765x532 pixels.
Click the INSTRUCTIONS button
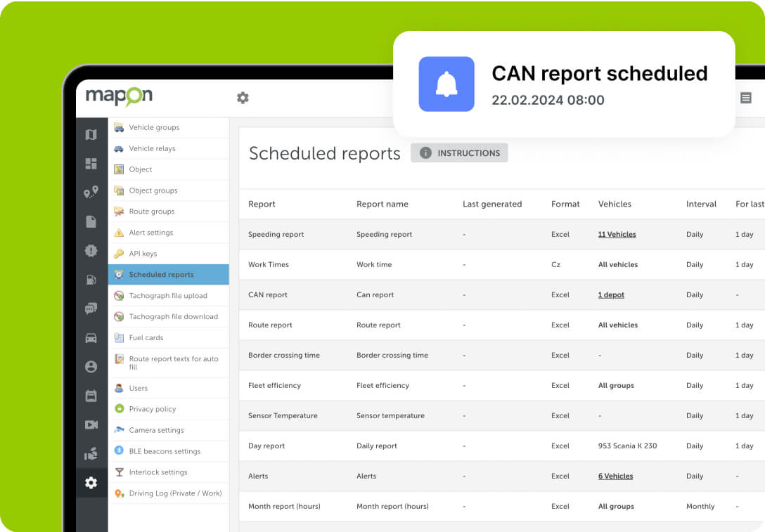click(x=459, y=153)
